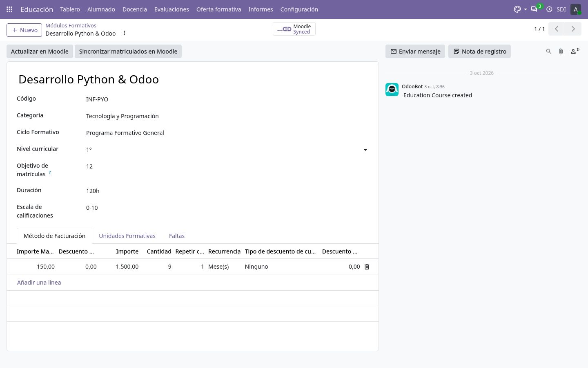Click the 1.500,00 Importe cell
The width and height of the screenshot is (588, 368).
tap(120, 267)
